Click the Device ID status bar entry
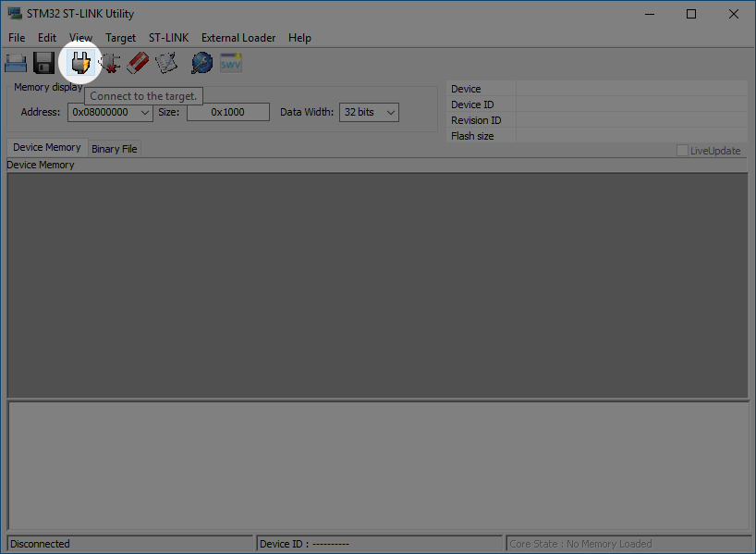The height and width of the screenshot is (554, 756). [x=380, y=544]
